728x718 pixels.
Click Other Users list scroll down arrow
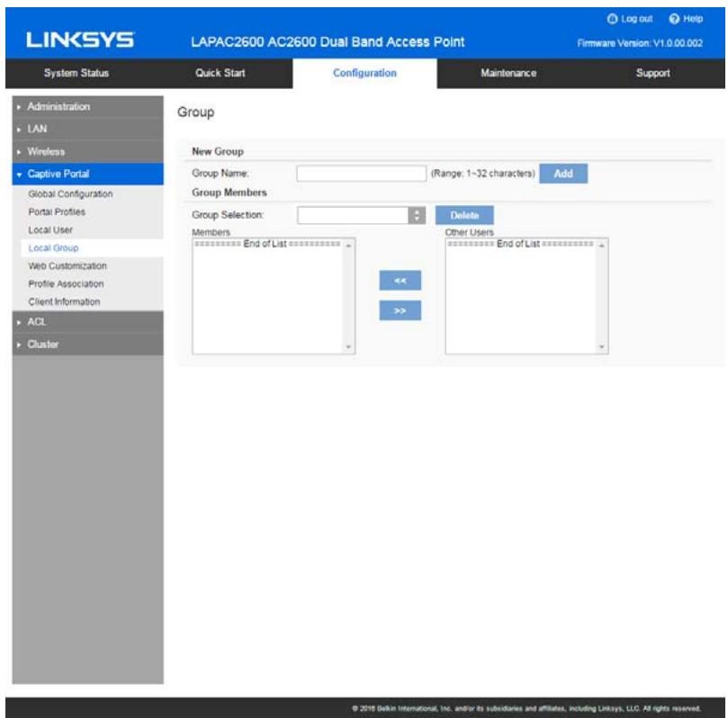click(x=602, y=346)
